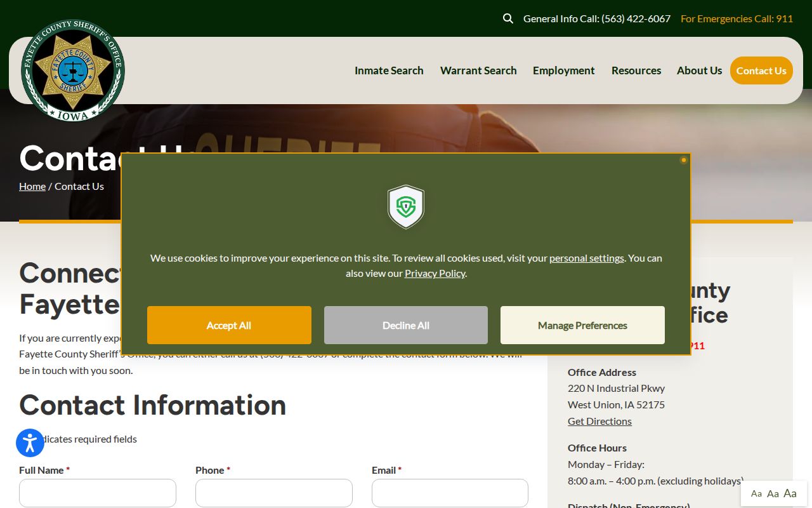Close the cookie consent dialog

click(683, 160)
